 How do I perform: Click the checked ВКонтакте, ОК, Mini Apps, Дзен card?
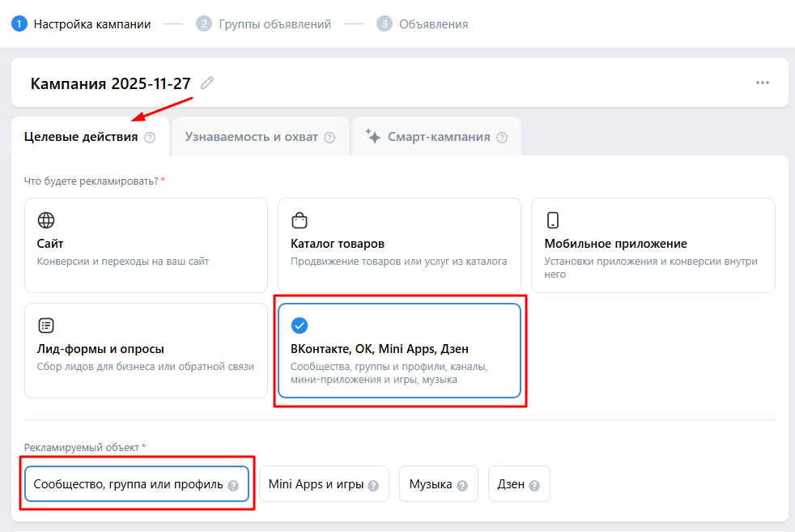[399, 350]
